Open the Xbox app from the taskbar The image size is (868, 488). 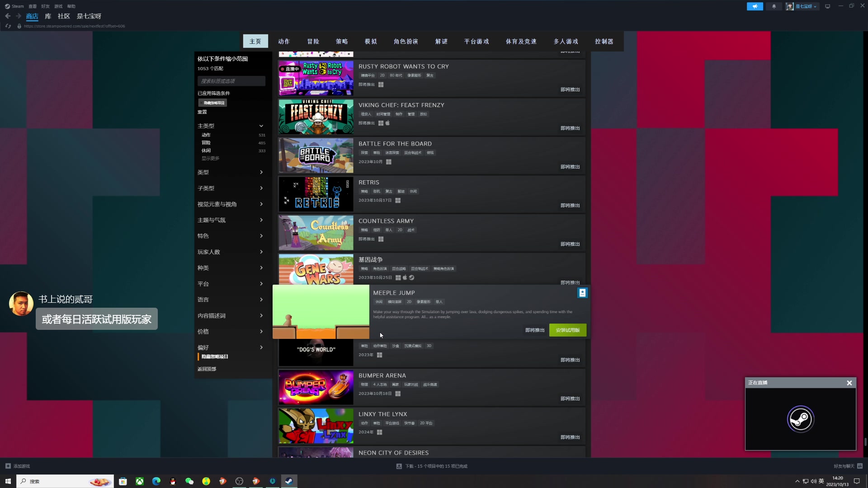click(x=140, y=481)
